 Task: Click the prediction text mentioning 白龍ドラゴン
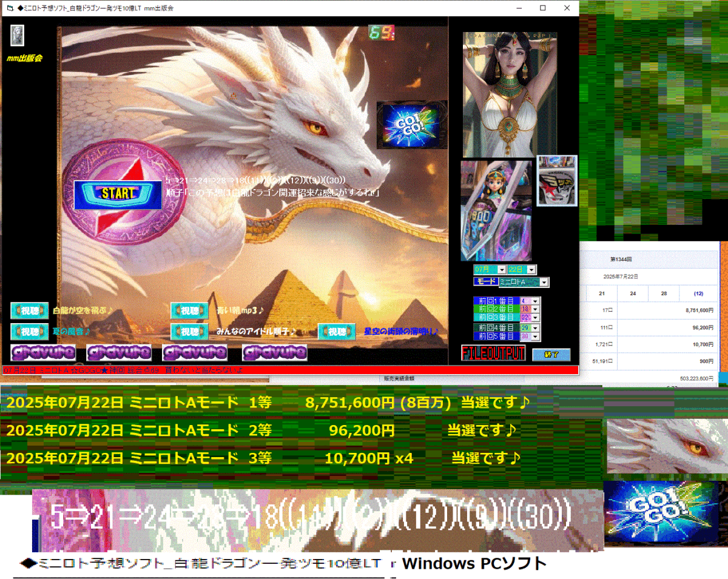tap(273, 192)
